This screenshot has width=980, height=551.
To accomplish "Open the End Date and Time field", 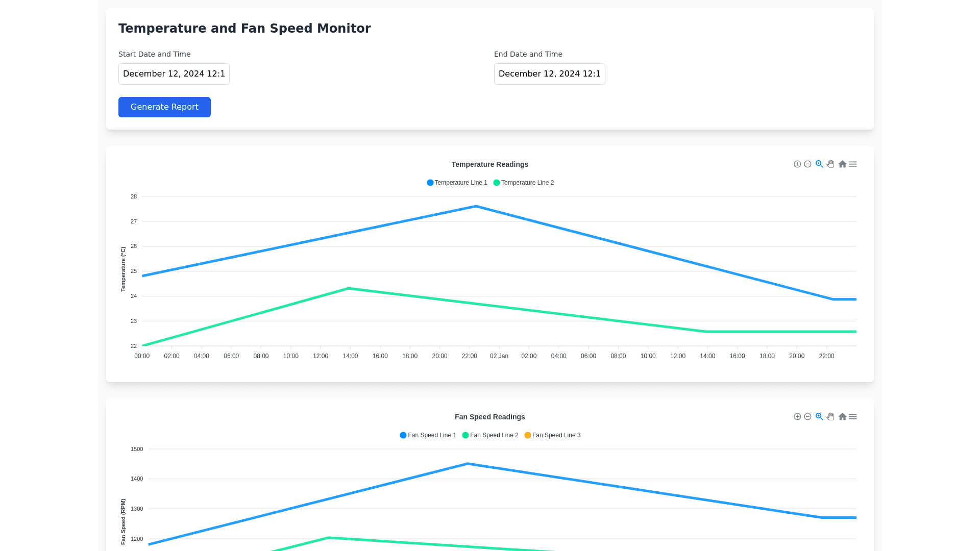I will (549, 74).
